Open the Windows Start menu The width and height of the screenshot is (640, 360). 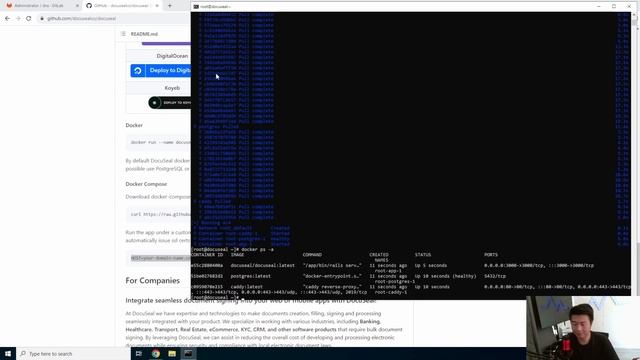pos(8,353)
